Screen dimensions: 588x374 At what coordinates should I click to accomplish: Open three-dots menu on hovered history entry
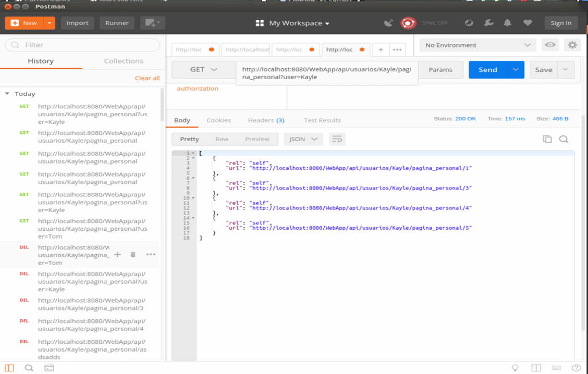pyautogui.click(x=151, y=254)
